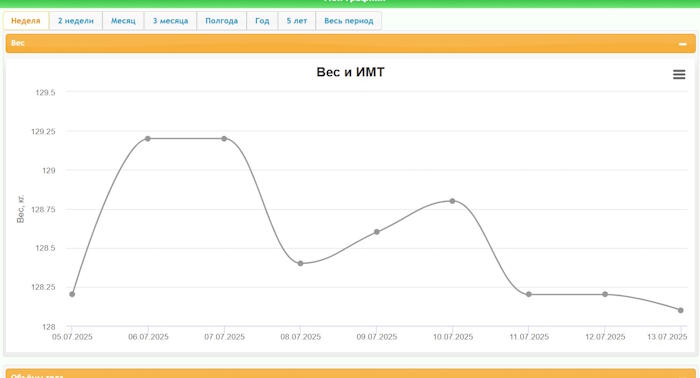Viewport: 700px width, 378px height.
Task: Select the Полгода period tab
Action: [x=221, y=21]
